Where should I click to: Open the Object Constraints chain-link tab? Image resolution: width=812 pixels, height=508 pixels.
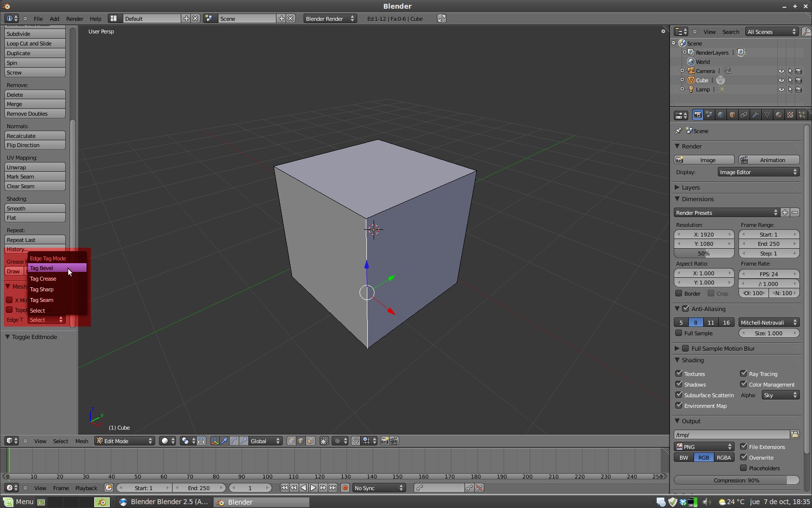744,115
